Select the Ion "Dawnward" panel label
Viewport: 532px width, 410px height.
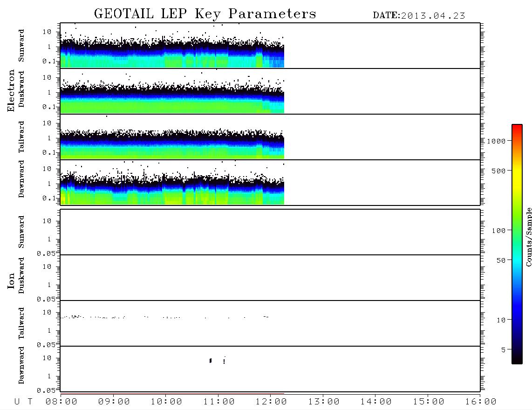(x=21, y=365)
